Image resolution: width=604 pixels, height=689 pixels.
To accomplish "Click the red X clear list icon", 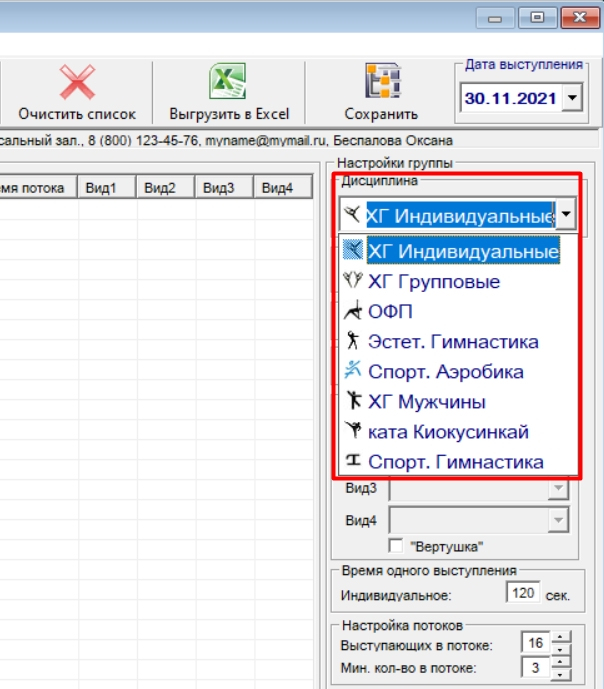I will 77,81.
